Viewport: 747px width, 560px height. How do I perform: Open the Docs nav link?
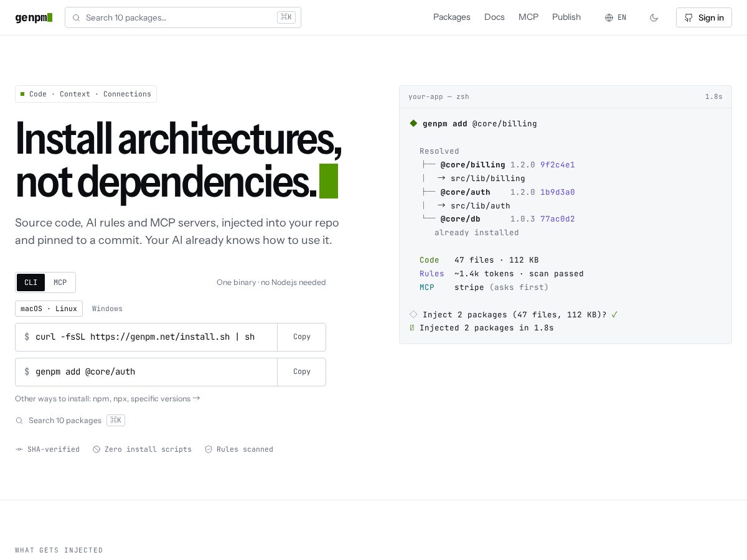[x=494, y=17]
